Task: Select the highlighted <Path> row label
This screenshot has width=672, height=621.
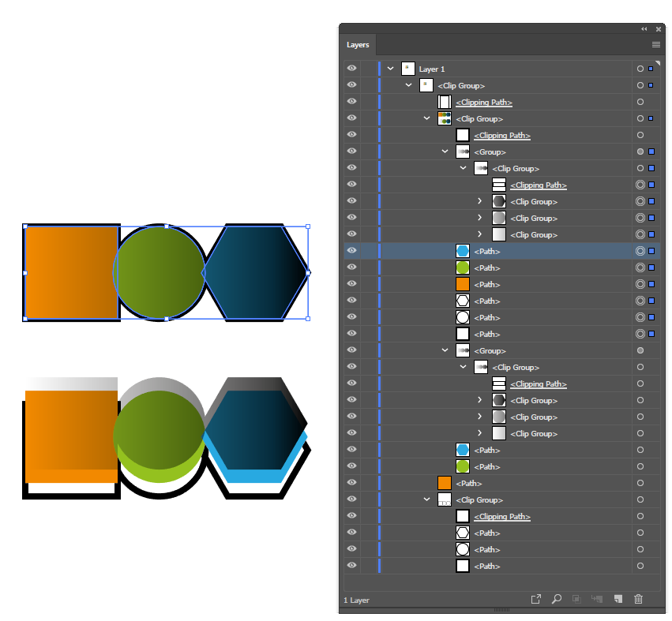Action: coord(487,252)
